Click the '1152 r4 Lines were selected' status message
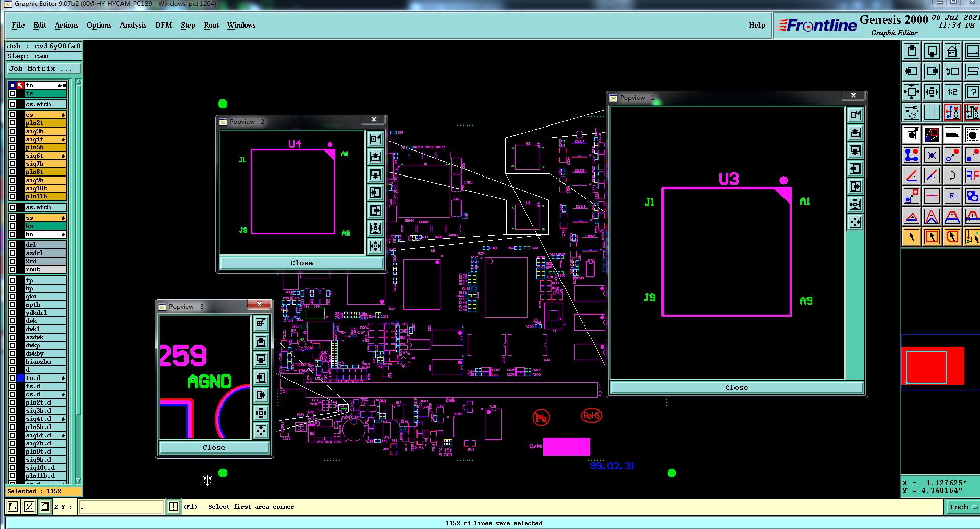 [x=494, y=523]
